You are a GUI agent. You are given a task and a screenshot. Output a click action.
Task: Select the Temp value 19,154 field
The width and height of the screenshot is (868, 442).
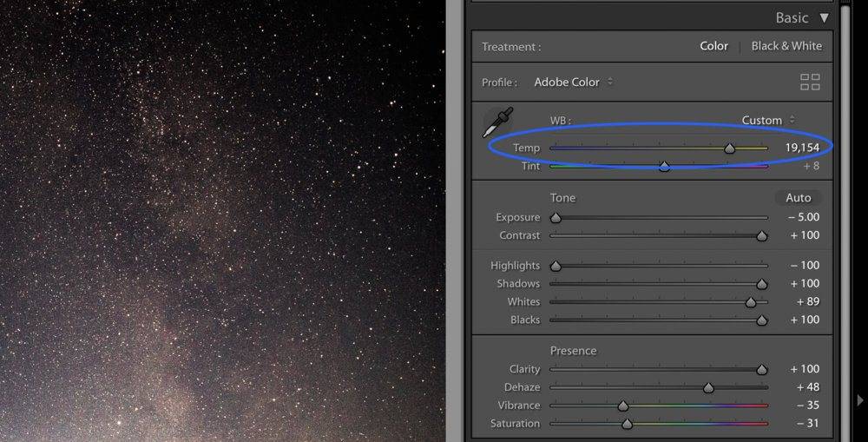[801, 148]
